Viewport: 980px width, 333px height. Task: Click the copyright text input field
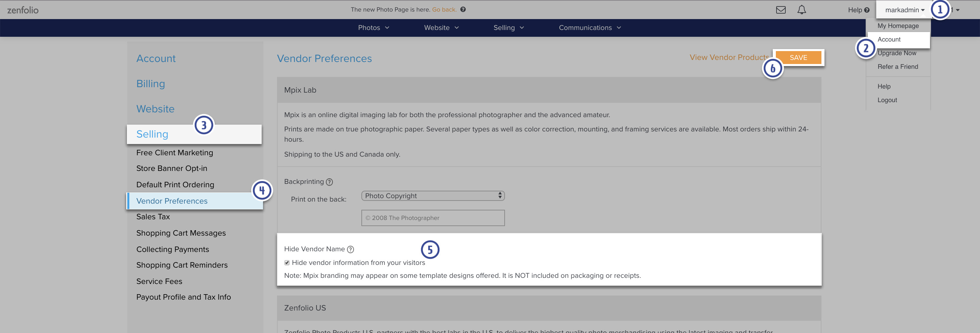click(x=433, y=218)
